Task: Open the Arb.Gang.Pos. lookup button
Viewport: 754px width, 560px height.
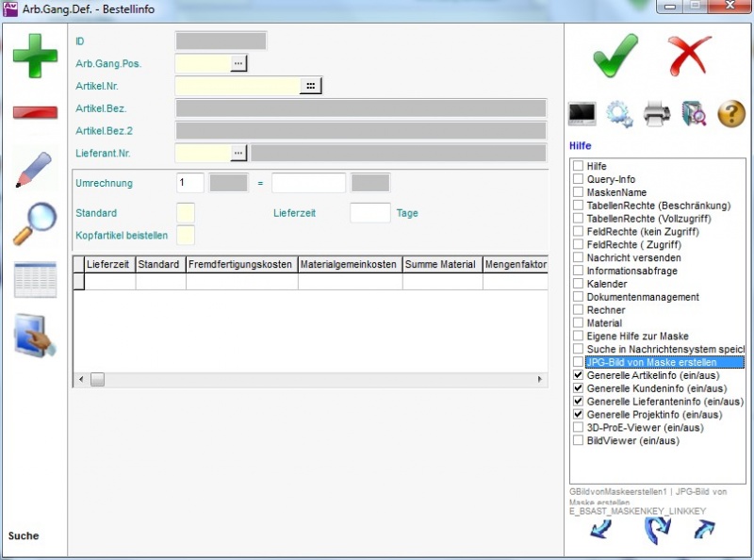Action: [x=238, y=63]
